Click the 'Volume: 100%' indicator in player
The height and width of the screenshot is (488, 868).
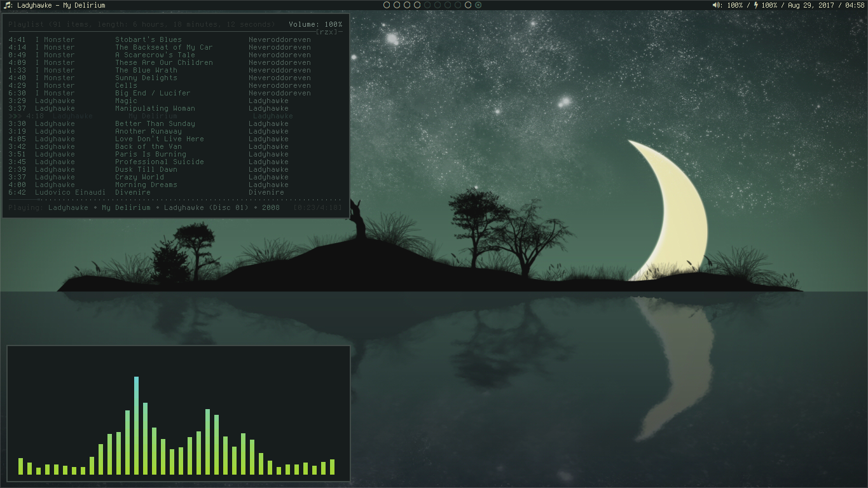point(315,24)
